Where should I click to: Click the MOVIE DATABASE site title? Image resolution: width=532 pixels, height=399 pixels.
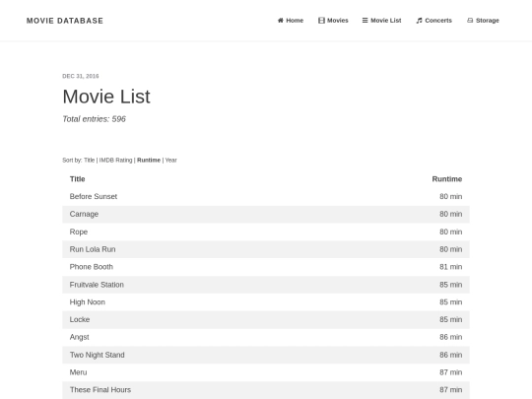click(x=65, y=21)
